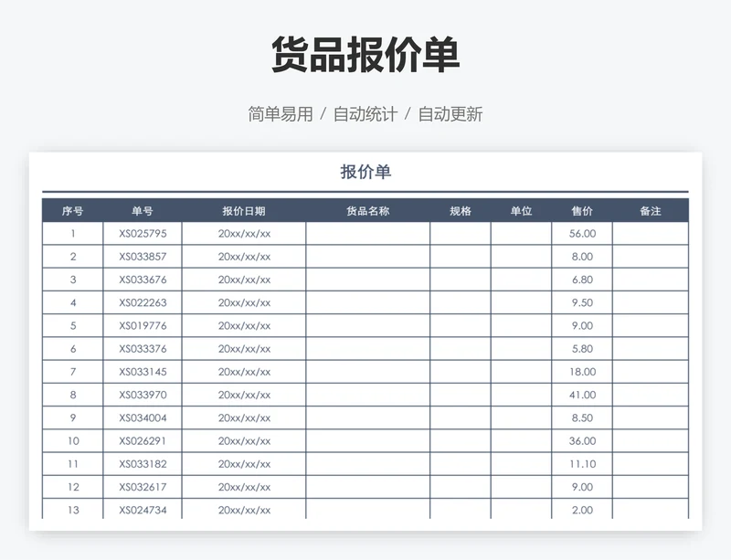Click the date in row XS025795
This screenshot has height=560, width=731.
point(244,234)
